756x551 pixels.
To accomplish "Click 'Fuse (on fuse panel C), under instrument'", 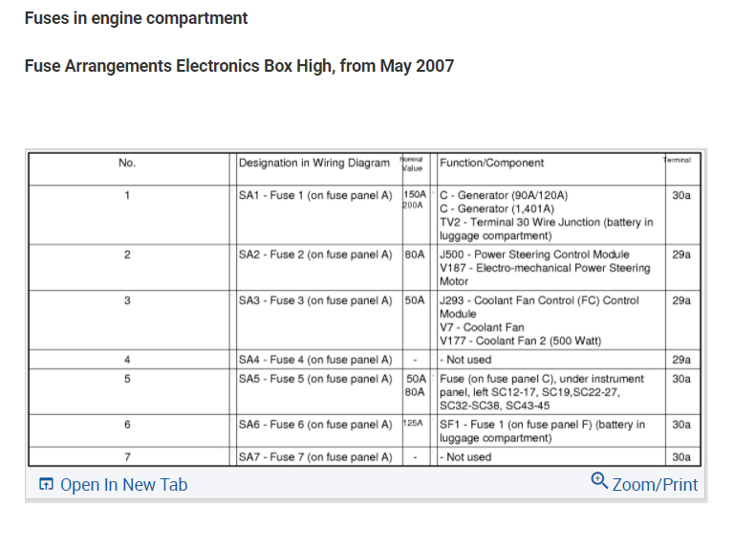I will (x=542, y=379).
